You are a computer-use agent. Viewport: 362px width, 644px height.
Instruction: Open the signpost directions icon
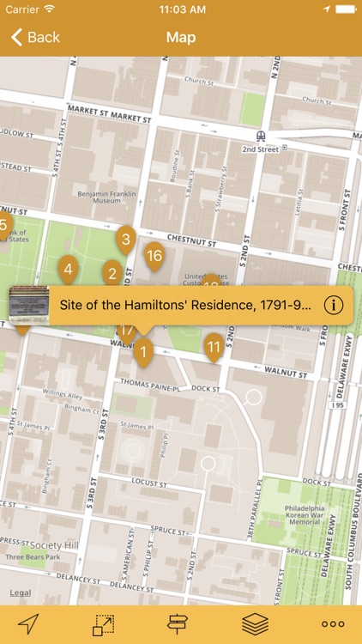click(x=177, y=624)
